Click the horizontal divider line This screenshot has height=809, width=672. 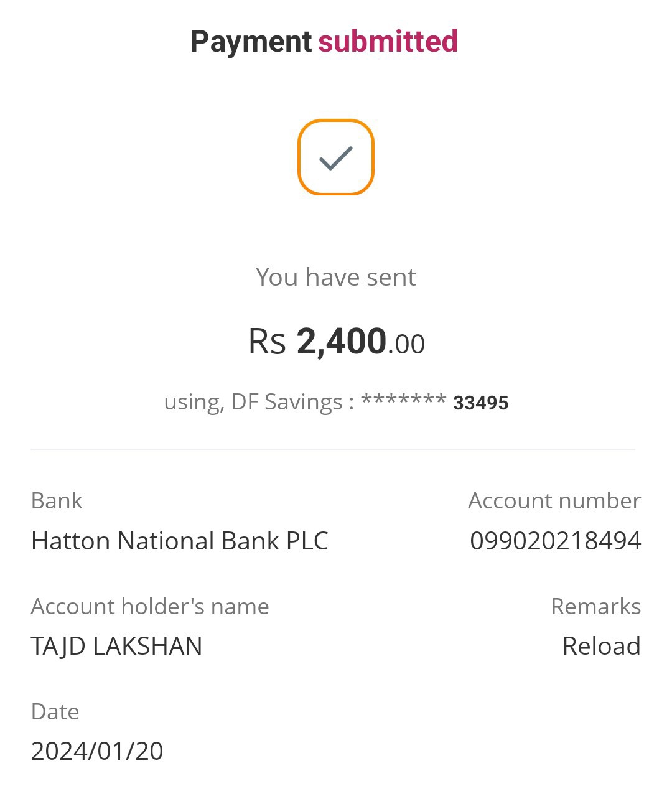coord(333,449)
